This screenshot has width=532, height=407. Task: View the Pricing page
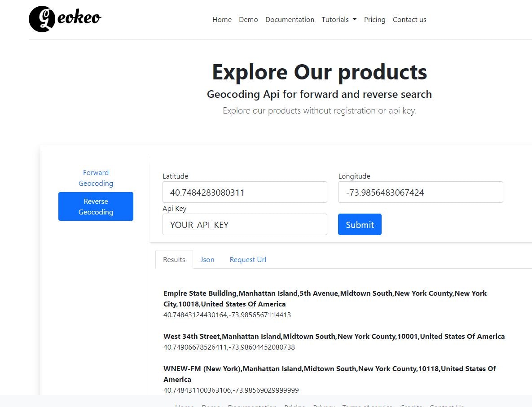coord(374,19)
